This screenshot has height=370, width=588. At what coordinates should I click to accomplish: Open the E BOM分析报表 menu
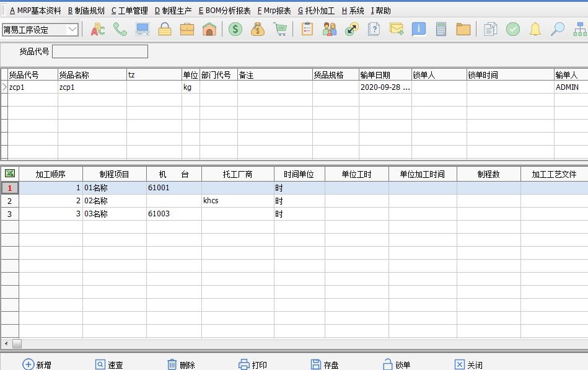225,11
